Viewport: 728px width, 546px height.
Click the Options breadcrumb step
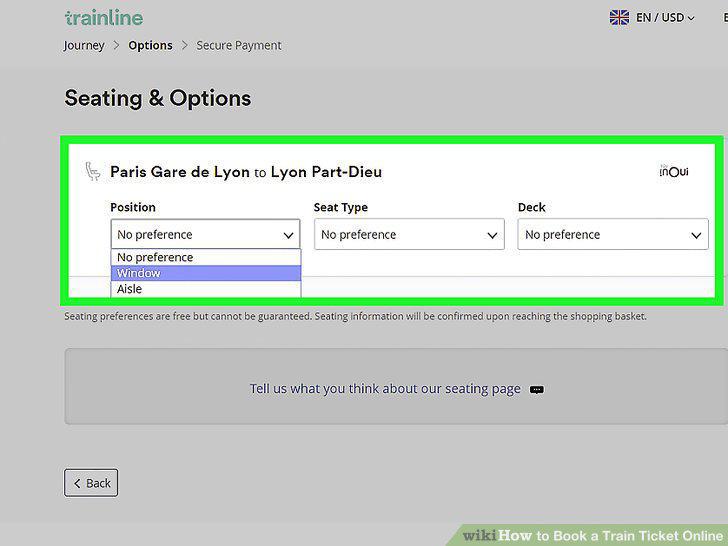[x=150, y=46]
